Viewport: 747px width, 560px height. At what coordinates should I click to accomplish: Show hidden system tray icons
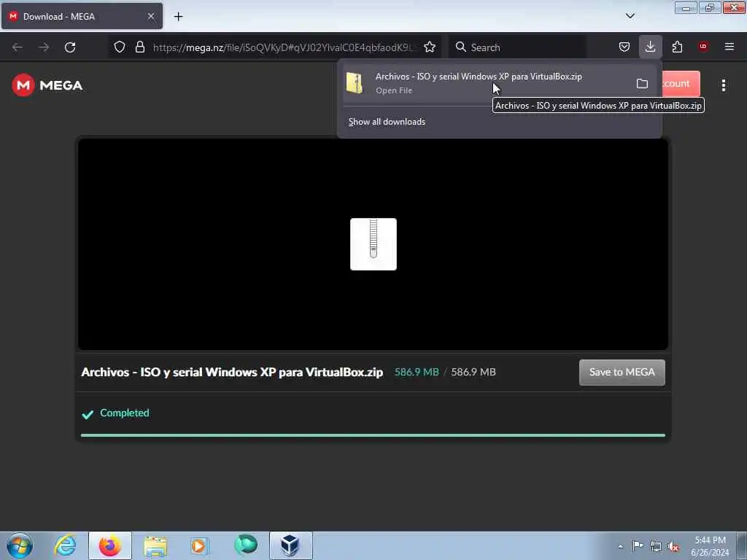click(x=620, y=546)
